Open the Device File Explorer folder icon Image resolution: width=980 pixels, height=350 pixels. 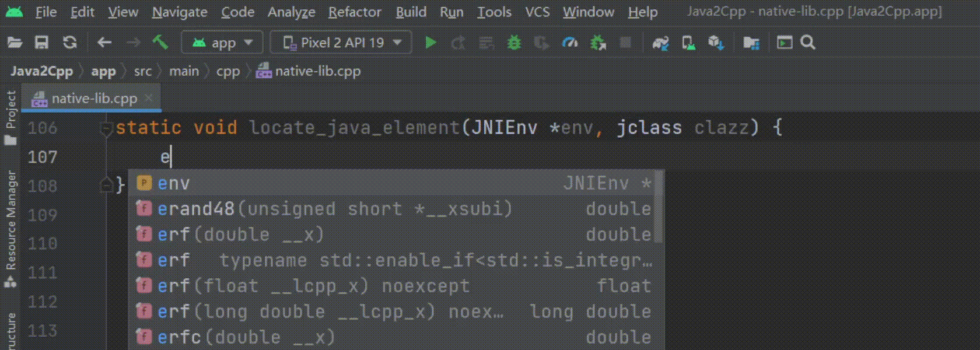tap(751, 43)
